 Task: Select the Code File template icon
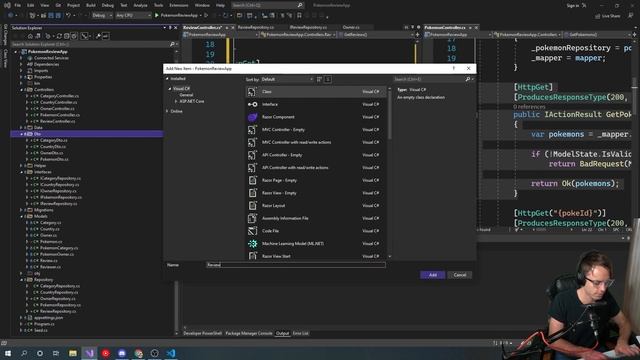pos(252,231)
